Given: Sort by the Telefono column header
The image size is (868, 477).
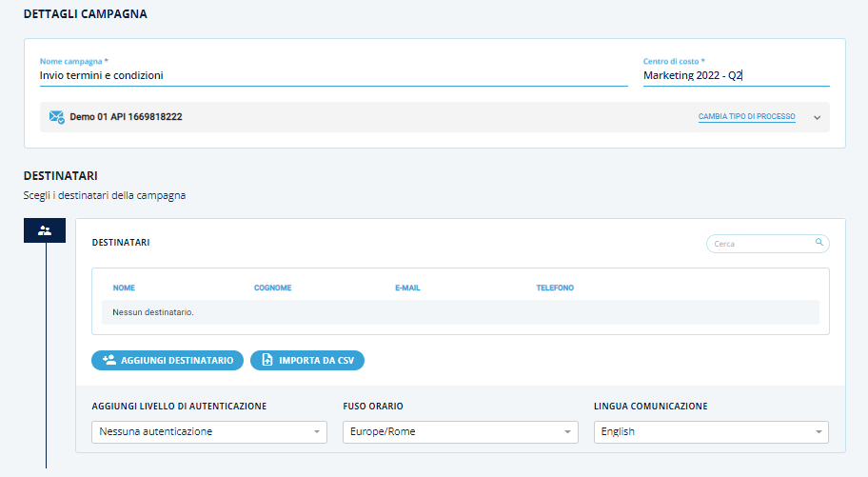Looking at the screenshot, I should pyautogui.click(x=555, y=288).
